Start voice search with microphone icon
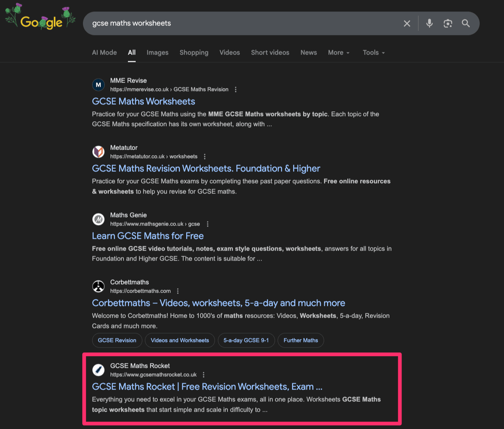The image size is (504, 429). (x=429, y=24)
